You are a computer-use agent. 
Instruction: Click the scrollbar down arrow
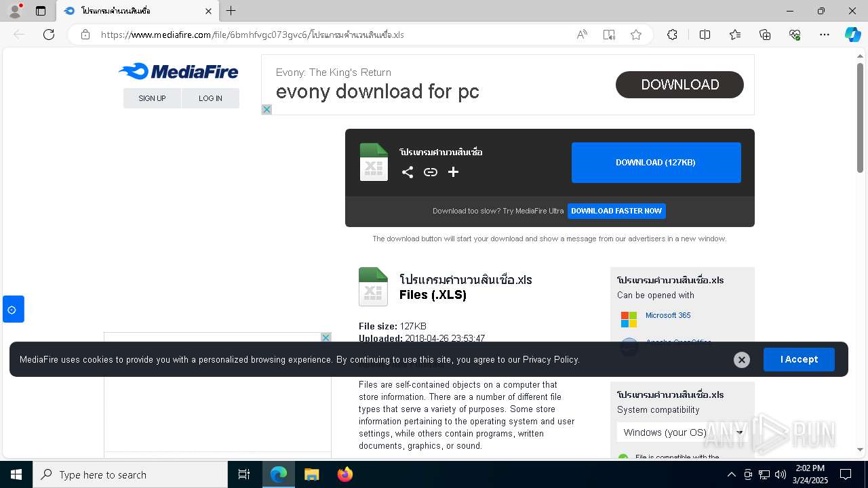pos(860,449)
